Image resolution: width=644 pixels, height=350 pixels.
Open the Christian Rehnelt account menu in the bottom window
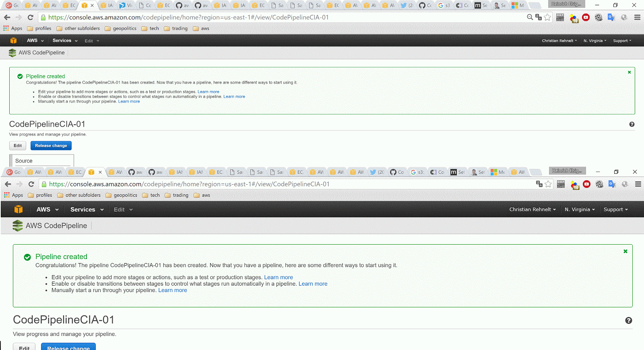(533, 210)
